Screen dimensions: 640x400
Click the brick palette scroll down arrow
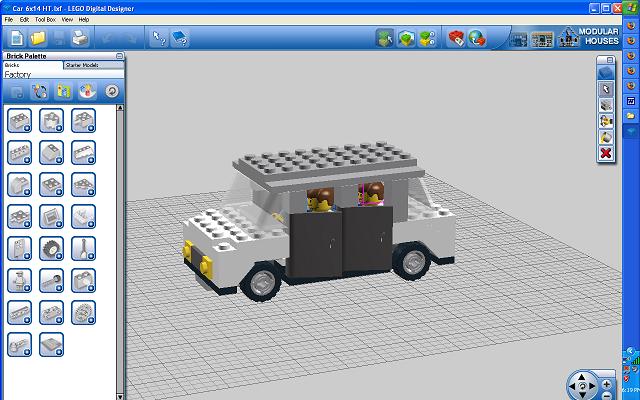pyautogui.click(x=120, y=396)
